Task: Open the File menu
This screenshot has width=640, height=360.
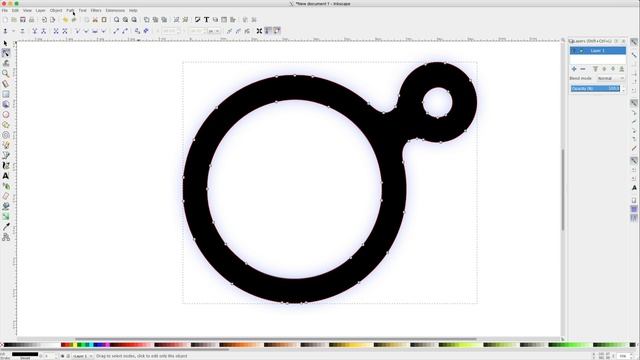Action: (4, 11)
